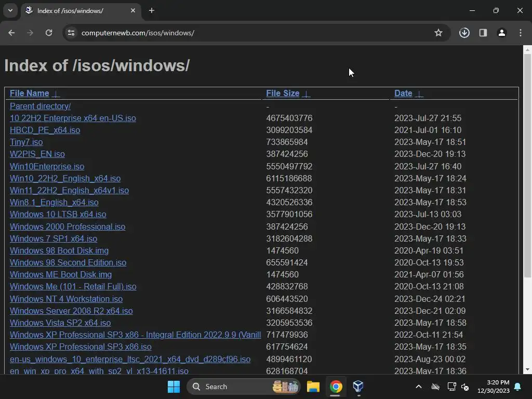
Task: Click date 2021-Jul-01 16:10
Action: pos(428,130)
